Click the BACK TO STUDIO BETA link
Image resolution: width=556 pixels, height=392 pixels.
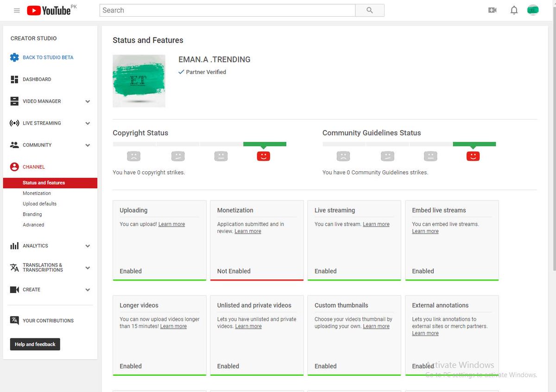[48, 57]
